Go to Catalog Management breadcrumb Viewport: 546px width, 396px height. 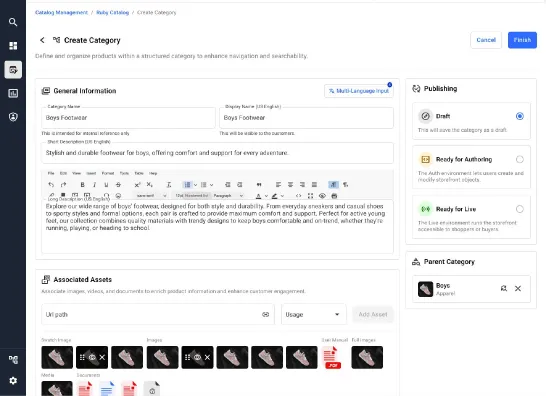(61, 13)
